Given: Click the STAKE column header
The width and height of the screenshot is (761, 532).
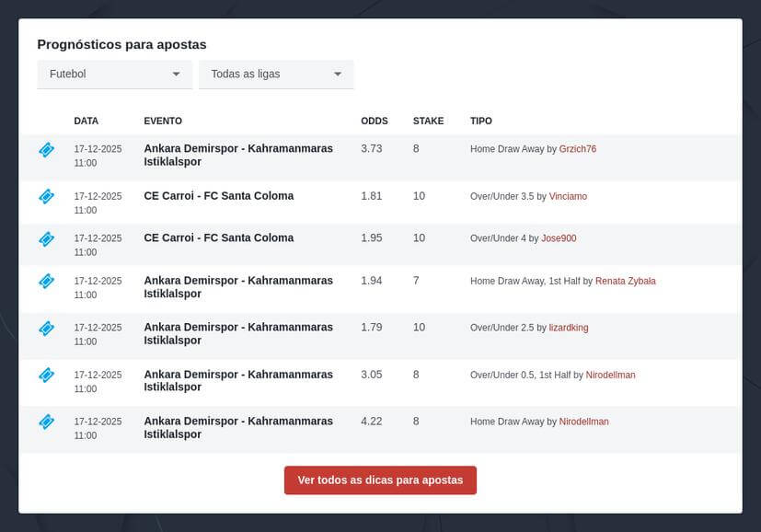Looking at the screenshot, I should pos(428,121).
